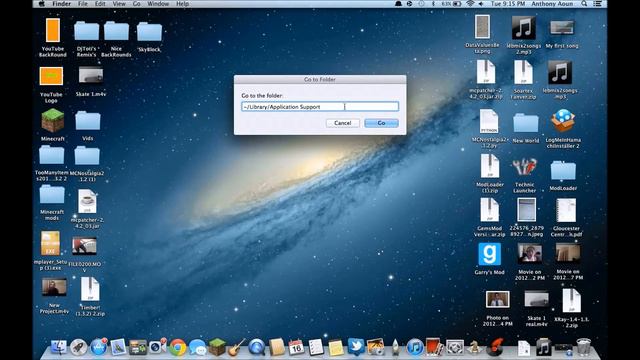Open QuickTime Player in dock

(256, 347)
